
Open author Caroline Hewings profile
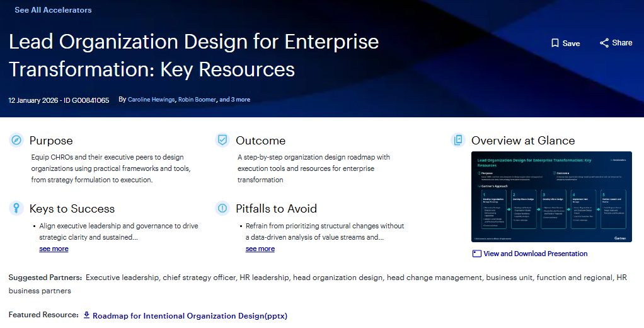[x=151, y=100]
